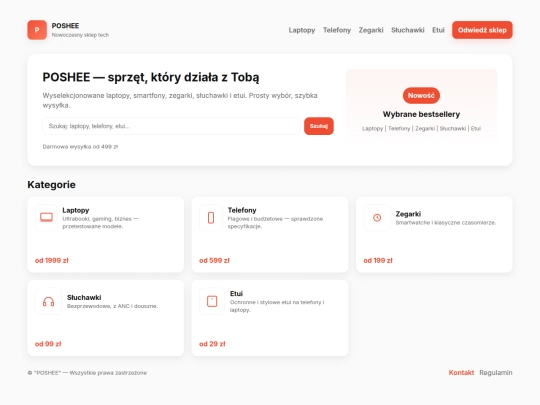Click the price 'od 29 zł'
Image resolution: width=540 pixels, height=405 pixels.
(212, 344)
